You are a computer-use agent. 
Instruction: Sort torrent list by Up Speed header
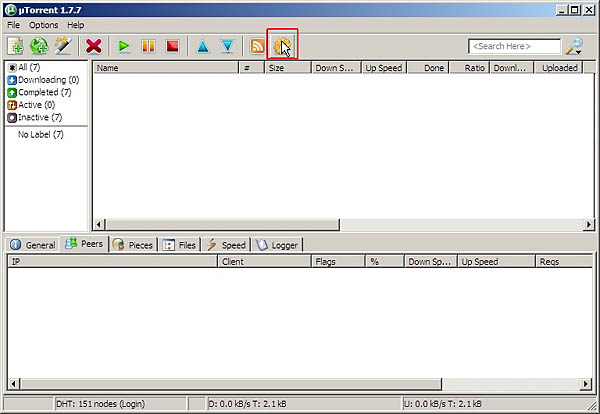384,68
